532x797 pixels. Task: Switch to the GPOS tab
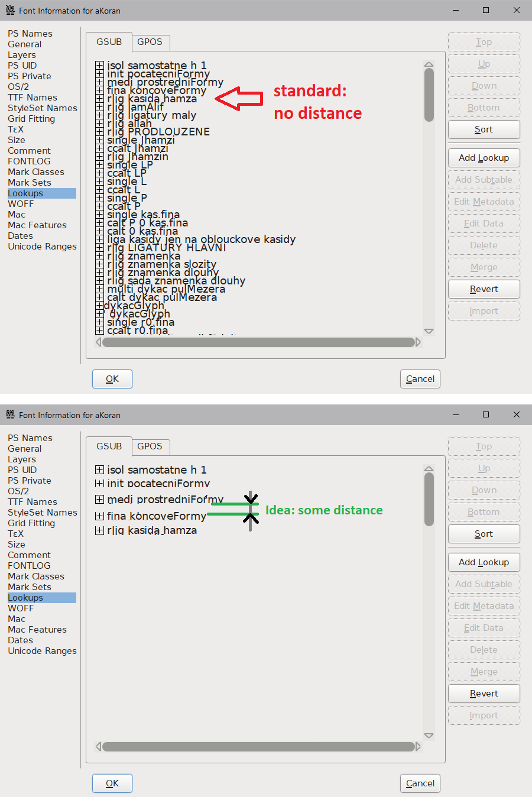150,41
